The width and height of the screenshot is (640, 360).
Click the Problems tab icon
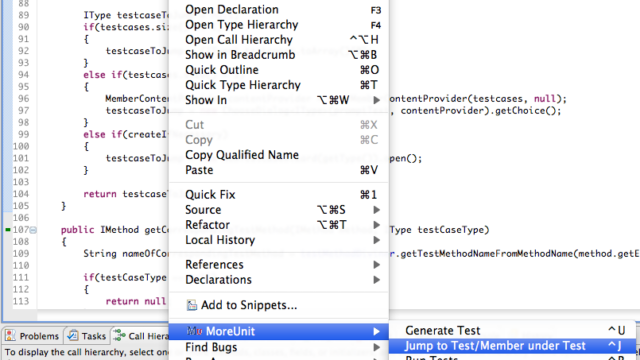tap(10, 336)
